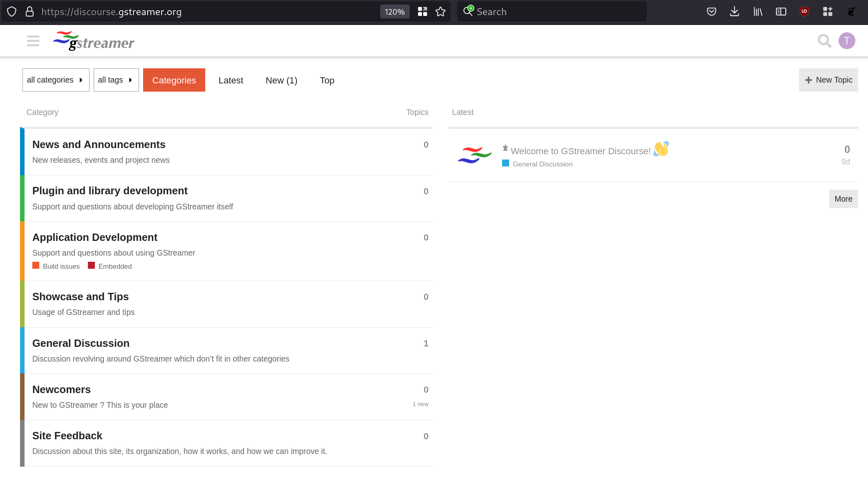Open the search interface
Image resolution: width=868 pixels, height=499 pixels.
825,40
